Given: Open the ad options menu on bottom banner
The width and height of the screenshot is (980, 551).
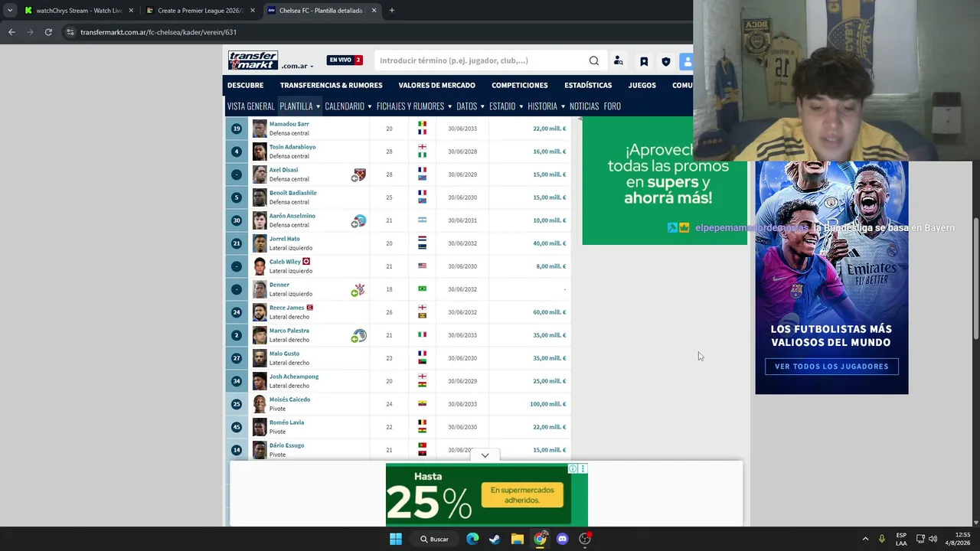Looking at the screenshot, I should [x=583, y=468].
